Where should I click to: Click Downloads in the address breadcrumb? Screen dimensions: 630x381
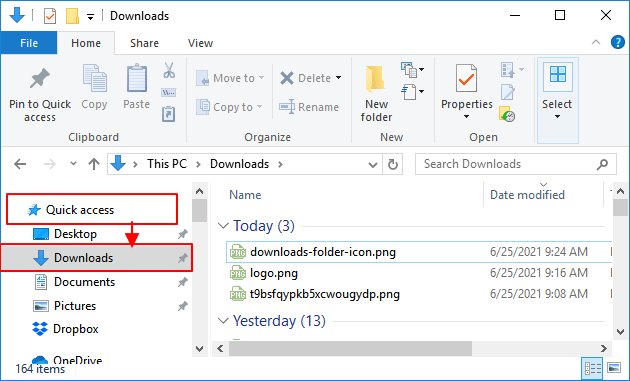pyautogui.click(x=239, y=164)
